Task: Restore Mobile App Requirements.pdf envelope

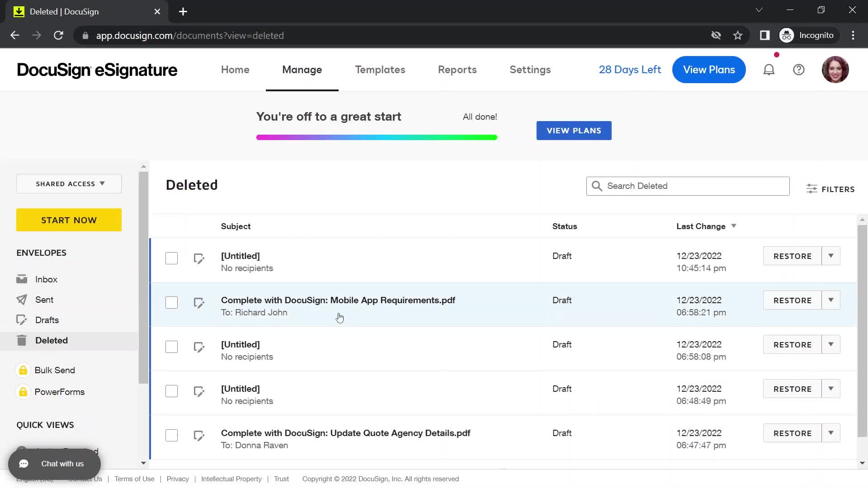Action: [793, 300]
